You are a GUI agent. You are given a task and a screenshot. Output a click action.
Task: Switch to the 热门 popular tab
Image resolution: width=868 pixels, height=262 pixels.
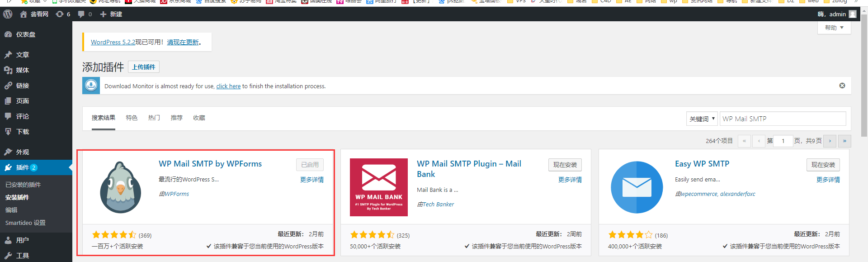coord(154,118)
